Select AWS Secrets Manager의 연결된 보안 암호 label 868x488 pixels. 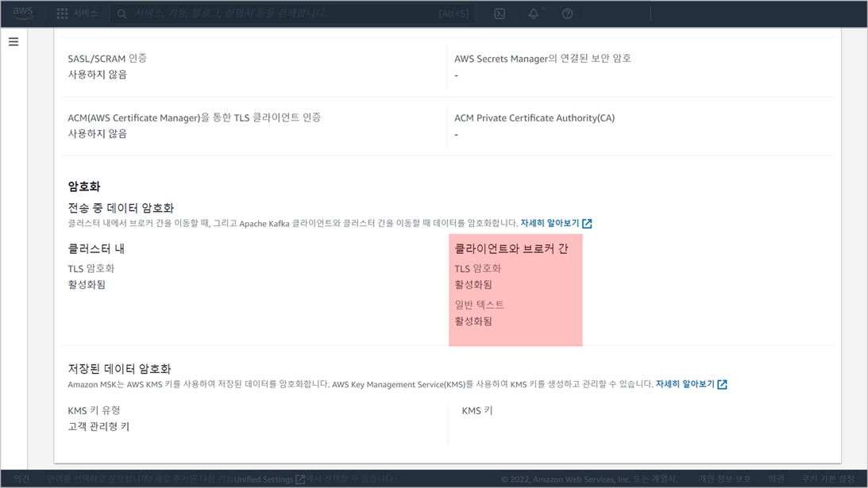(x=542, y=58)
